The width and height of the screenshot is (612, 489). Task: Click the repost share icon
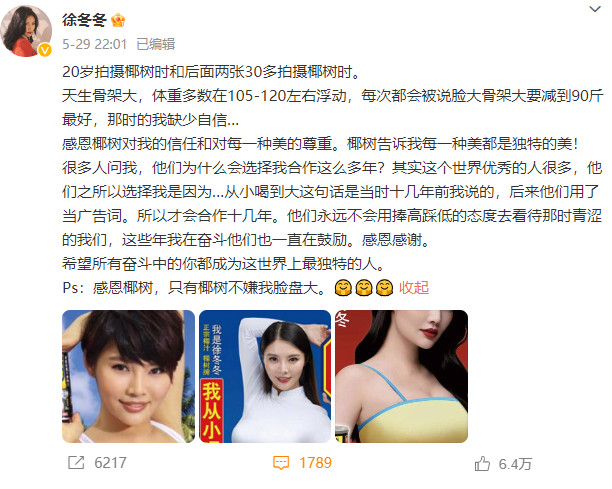pyautogui.click(x=76, y=462)
